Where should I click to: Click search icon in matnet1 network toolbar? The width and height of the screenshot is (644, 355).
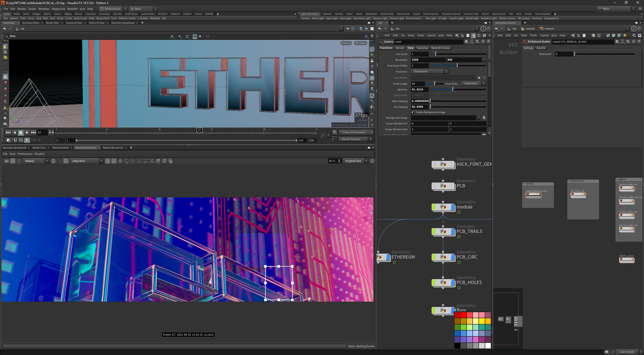634,35
